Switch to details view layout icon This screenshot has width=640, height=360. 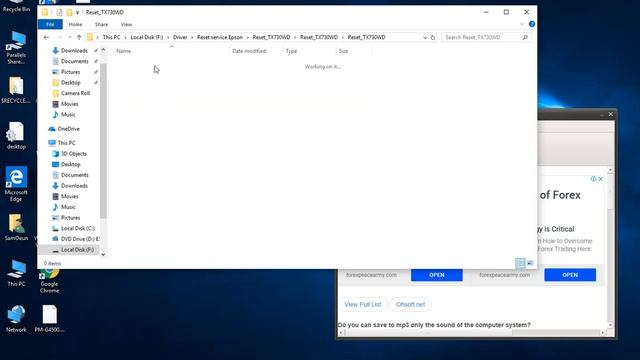pos(520,263)
